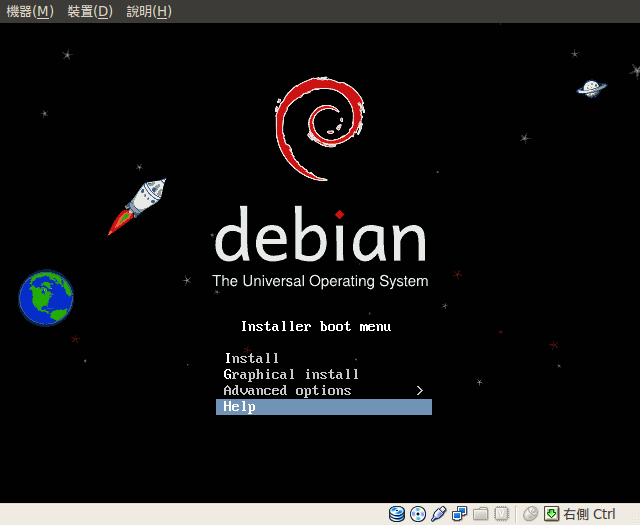The width and height of the screenshot is (640, 525).
Task: Open the 機器(M) Machine menu
Action: pyautogui.click(x=30, y=11)
